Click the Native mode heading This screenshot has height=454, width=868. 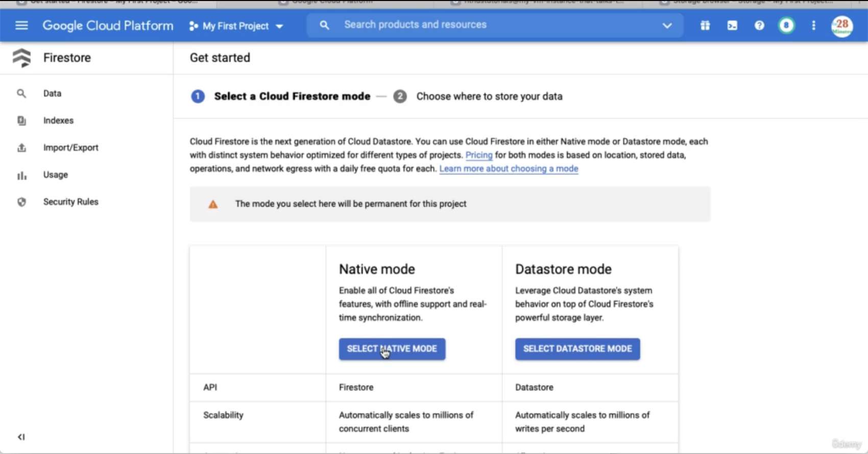pos(377,269)
